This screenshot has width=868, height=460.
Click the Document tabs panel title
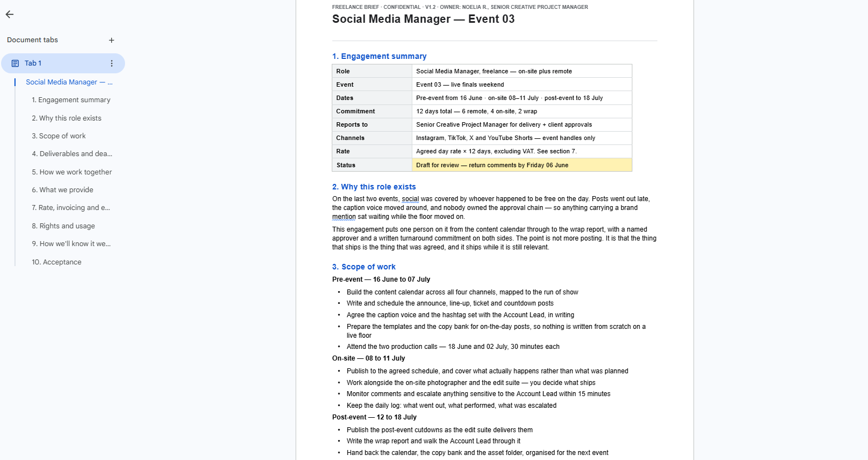pyautogui.click(x=32, y=40)
